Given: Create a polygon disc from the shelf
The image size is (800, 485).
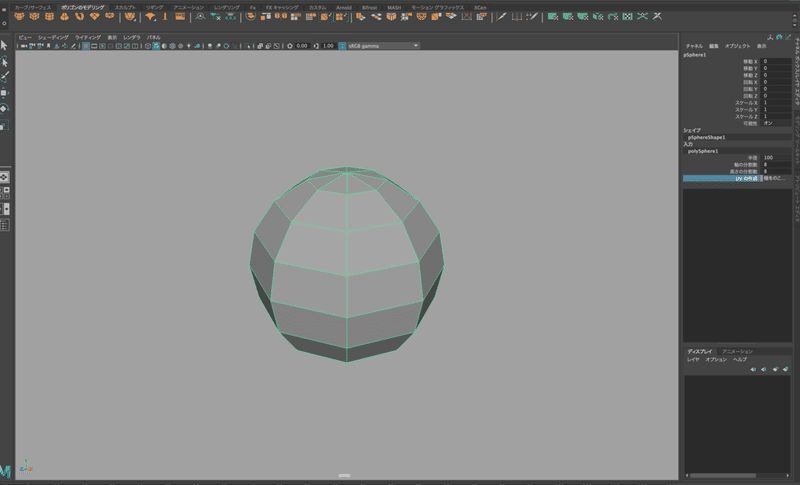Looking at the screenshot, I should pos(109,16).
